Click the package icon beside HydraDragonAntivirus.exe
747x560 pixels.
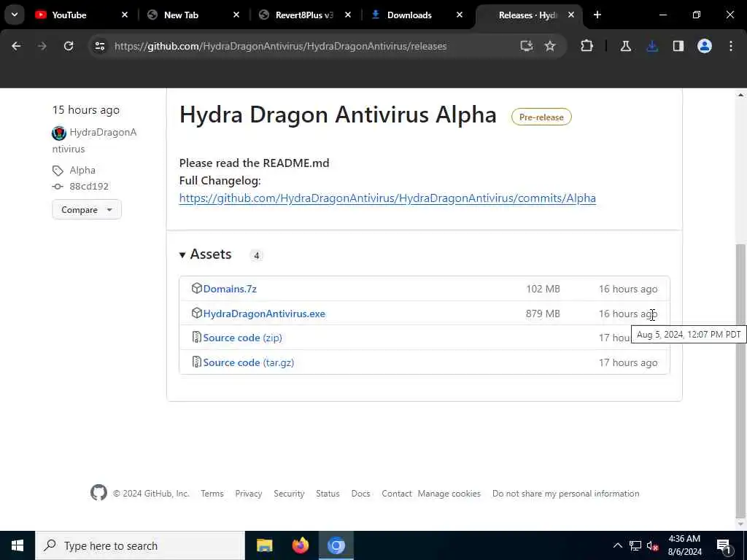point(197,313)
